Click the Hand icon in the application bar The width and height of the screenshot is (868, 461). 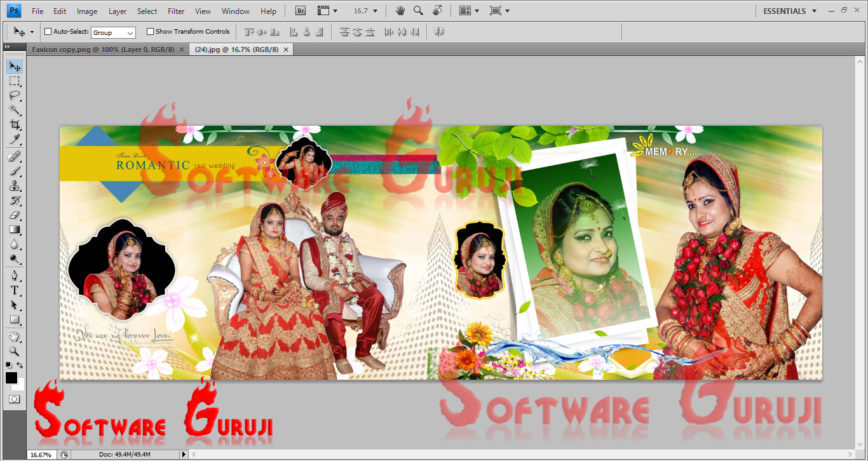point(400,11)
